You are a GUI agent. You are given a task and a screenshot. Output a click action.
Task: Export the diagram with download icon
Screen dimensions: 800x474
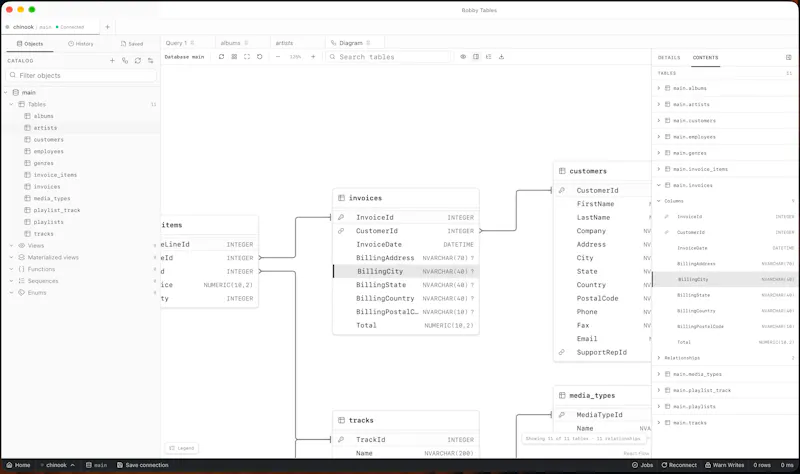coord(502,57)
